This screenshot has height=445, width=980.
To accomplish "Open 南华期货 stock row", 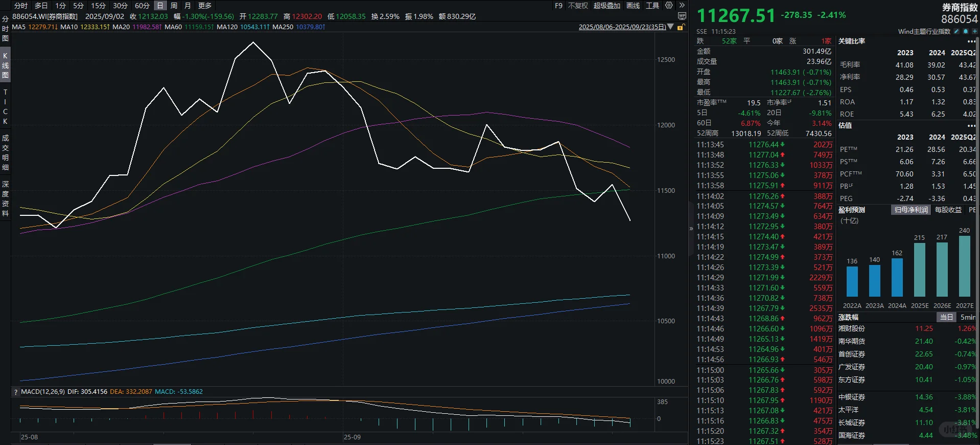I will tap(907, 342).
